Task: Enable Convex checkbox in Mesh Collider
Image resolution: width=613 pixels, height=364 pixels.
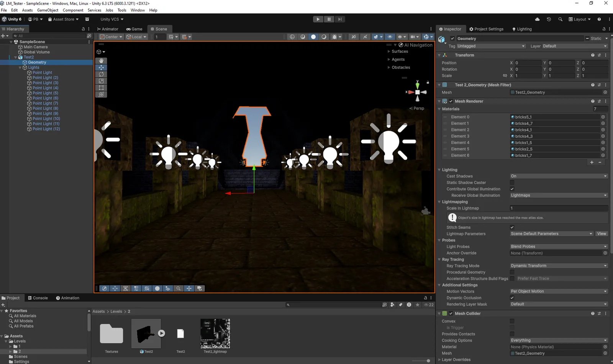Action: click(512, 321)
